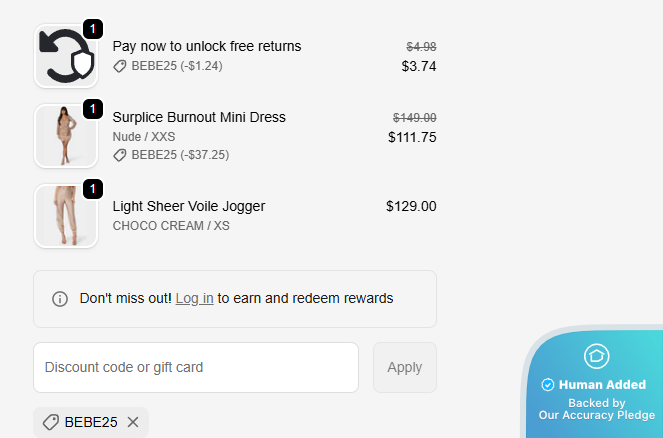The image size is (663, 438).
Task: Open the Human Added accuracy pledge badge
Action: point(594,383)
